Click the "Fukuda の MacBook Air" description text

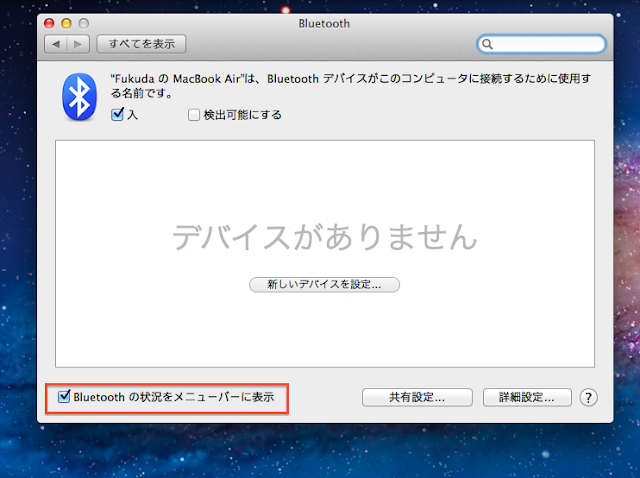click(351, 86)
